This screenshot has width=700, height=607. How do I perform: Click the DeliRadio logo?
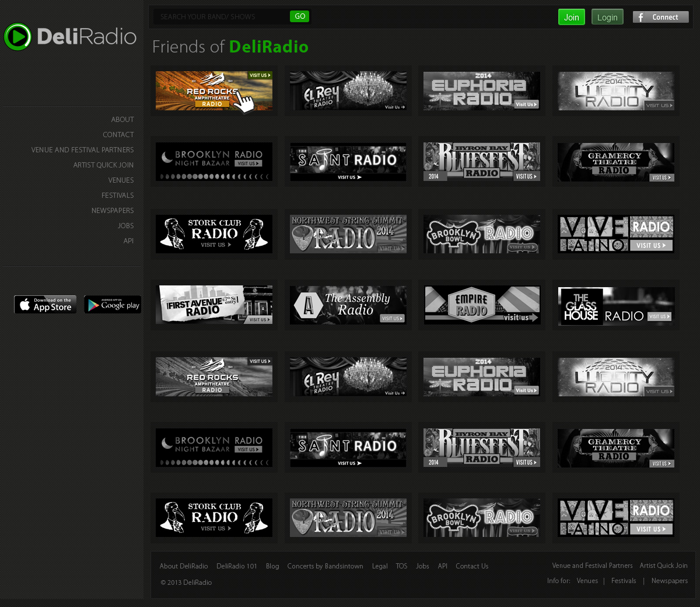pyautogui.click(x=70, y=37)
